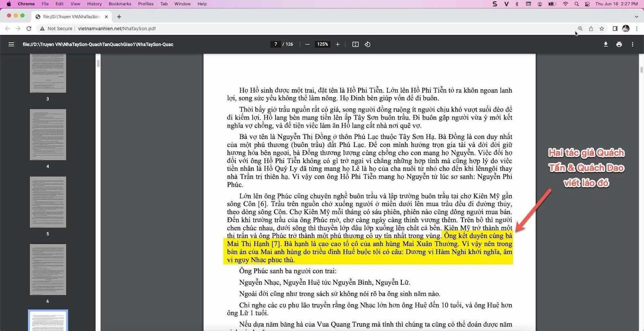Screen dimensions: 644x331
Task: Zoom in the PDF with plus button
Action: (338, 44)
